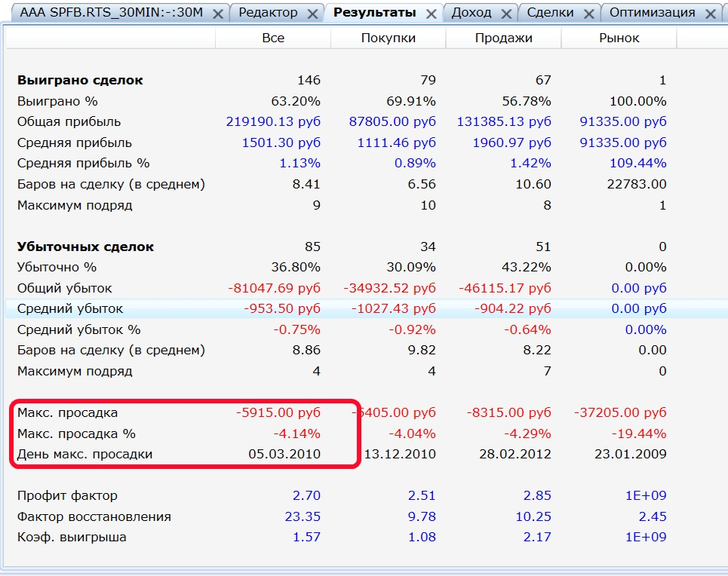The image size is (728, 576).
Task: Select the AAA SPFB.RTS_30MIN chart tab
Action: click(x=111, y=13)
